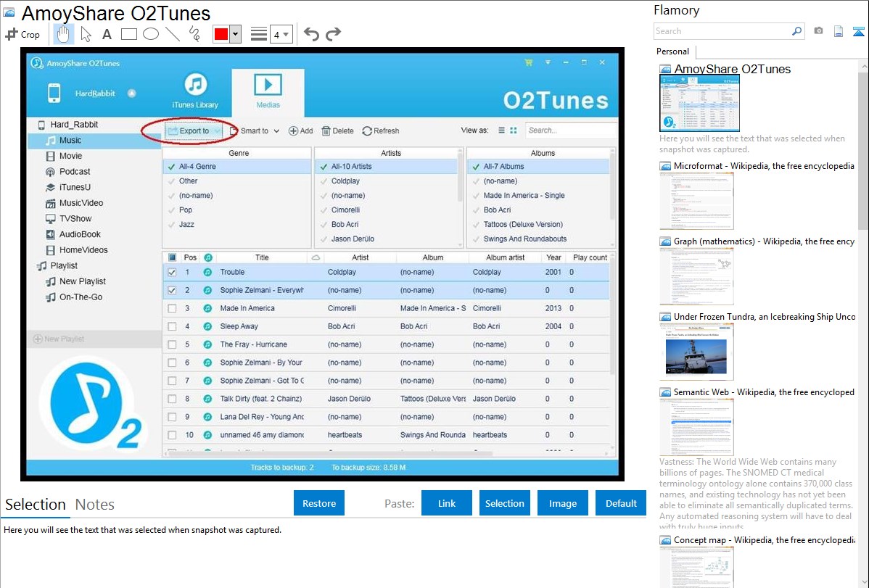Screen dimensions: 869x588
Task: Click the Refresh icon
Action: (x=367, y=131)
